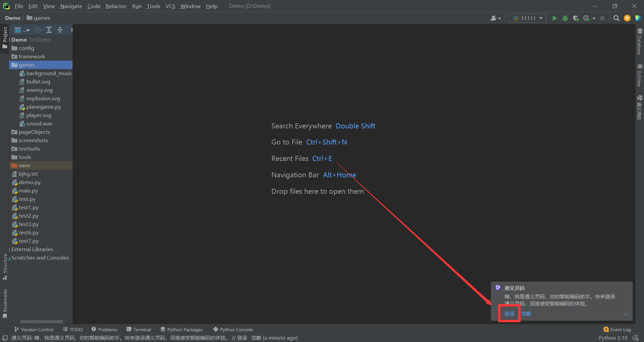Click the Debug bug icon
This screenshot has height=342, width=644.
click(x=565, y=18)
